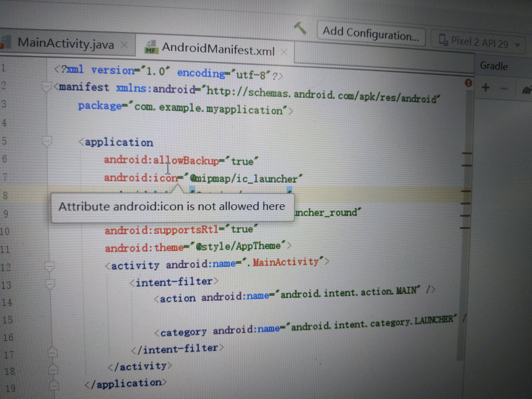532x399 pixels.
Task: Click the plus icon in the Gradle panel
Action: click(x=486, y=87)
